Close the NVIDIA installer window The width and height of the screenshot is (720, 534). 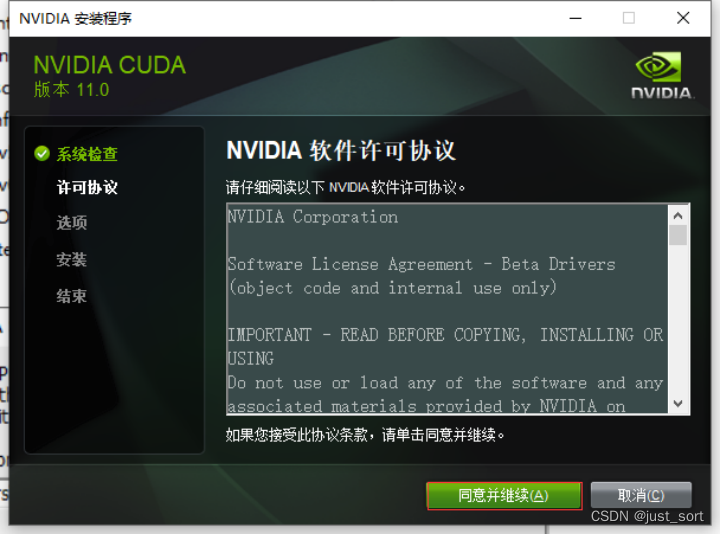coord(683,18)
